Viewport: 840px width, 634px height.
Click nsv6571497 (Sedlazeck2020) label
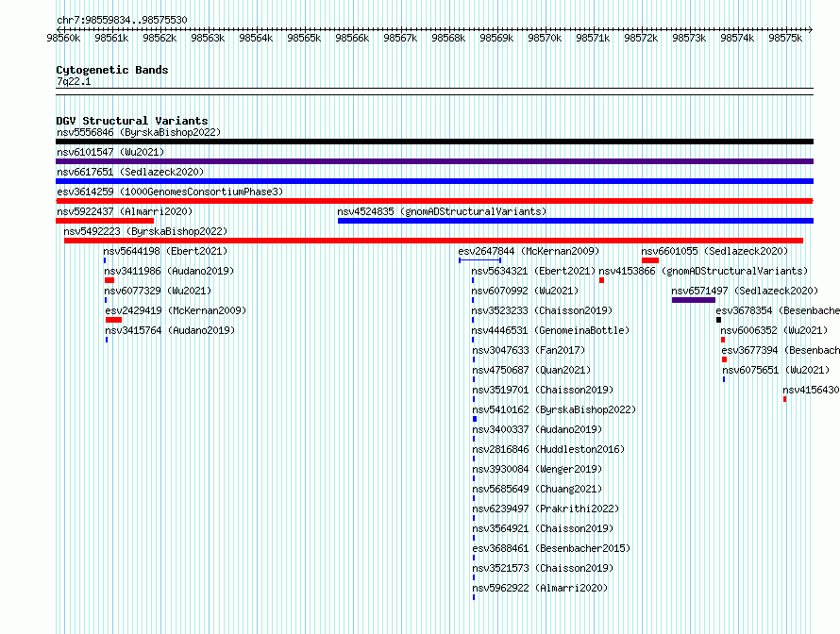(x=746, y=291)
